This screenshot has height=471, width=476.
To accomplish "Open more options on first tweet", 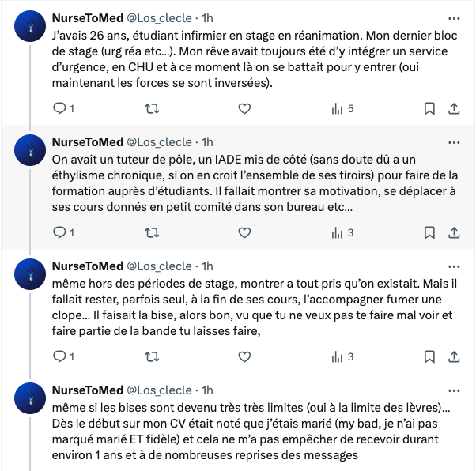I will coord(454,17).
